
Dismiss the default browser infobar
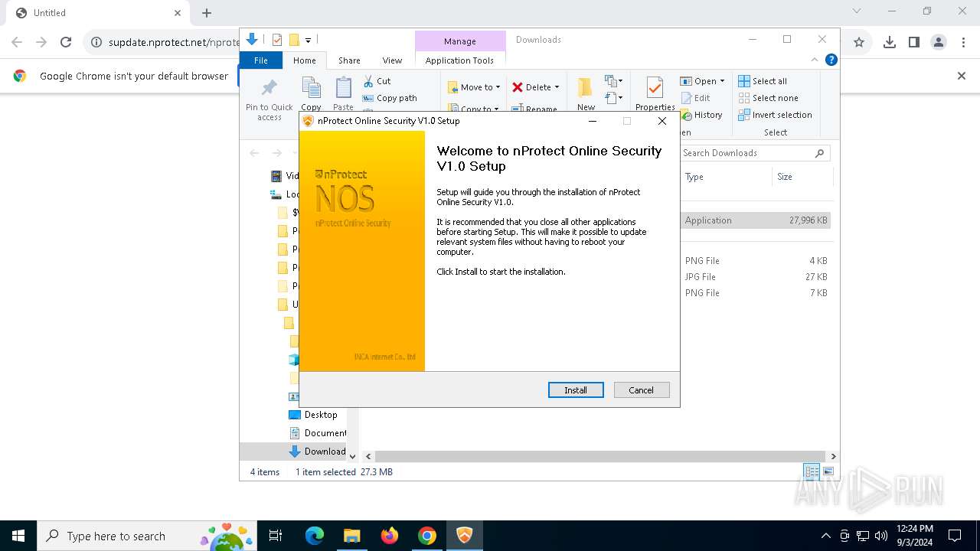pos(962,76)
